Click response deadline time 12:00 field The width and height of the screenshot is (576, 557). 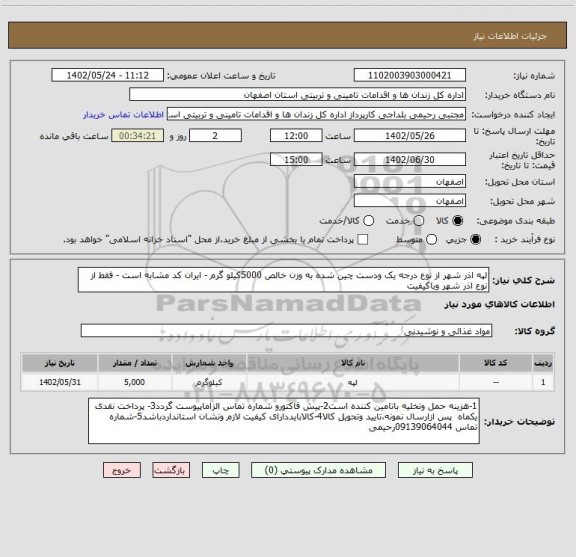click(296, 136)
